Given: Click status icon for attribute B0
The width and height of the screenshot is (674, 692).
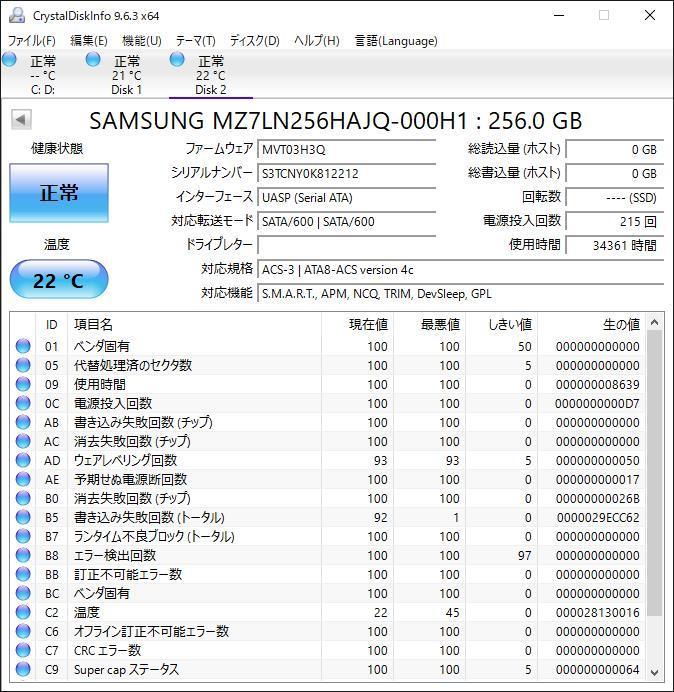Looking at the screenshot, I should 23,498.
